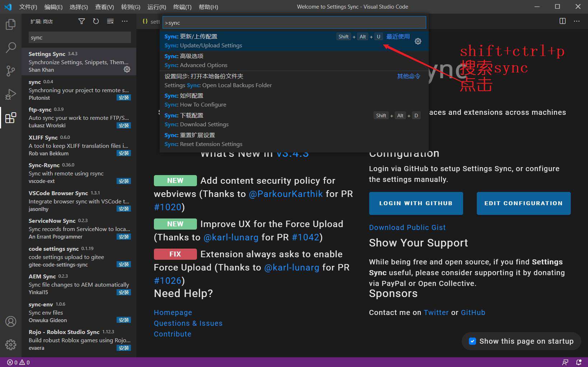This screenshot has height=367, width=588.
Task: Install the sync-env extension
Action: point(124,320)
